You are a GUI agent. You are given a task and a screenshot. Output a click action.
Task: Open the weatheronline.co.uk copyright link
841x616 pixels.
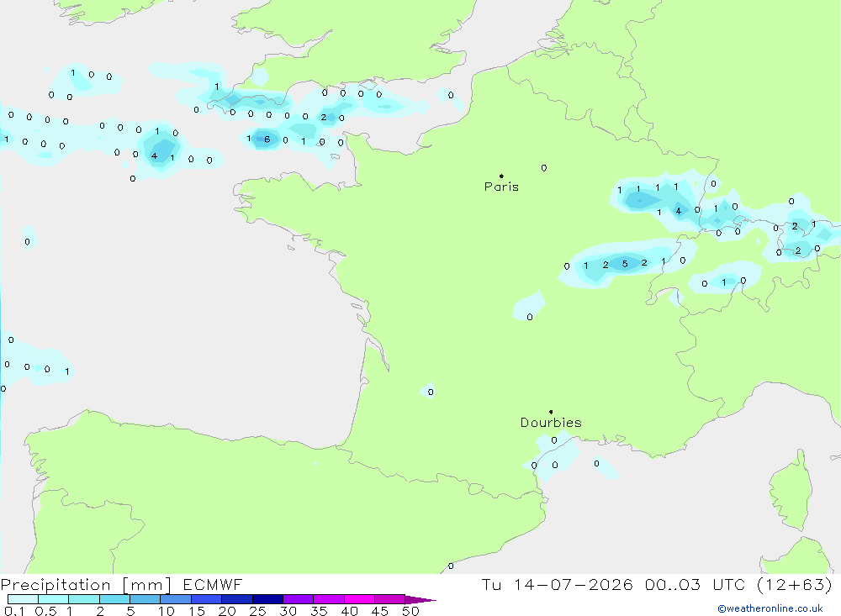coord(770,608)
